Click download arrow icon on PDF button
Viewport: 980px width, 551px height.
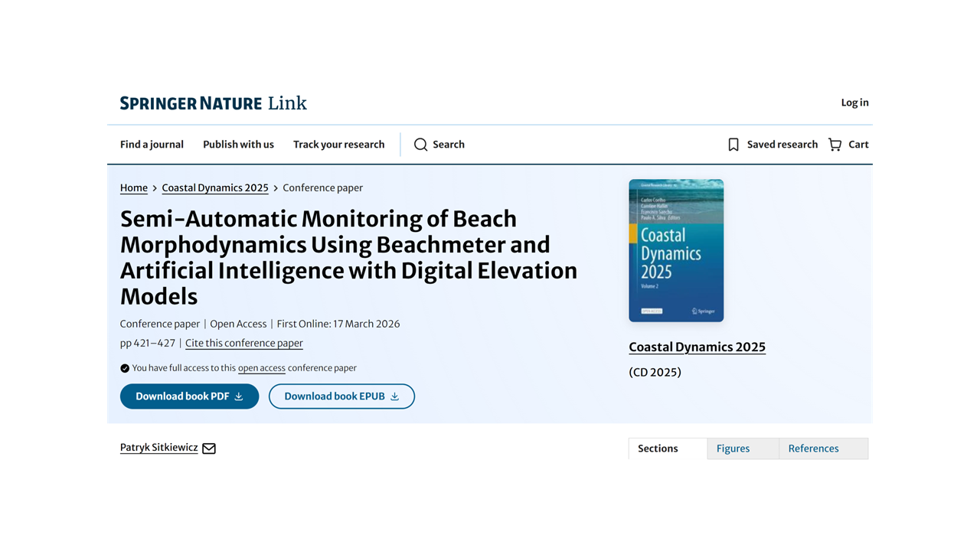click(239, 396)
